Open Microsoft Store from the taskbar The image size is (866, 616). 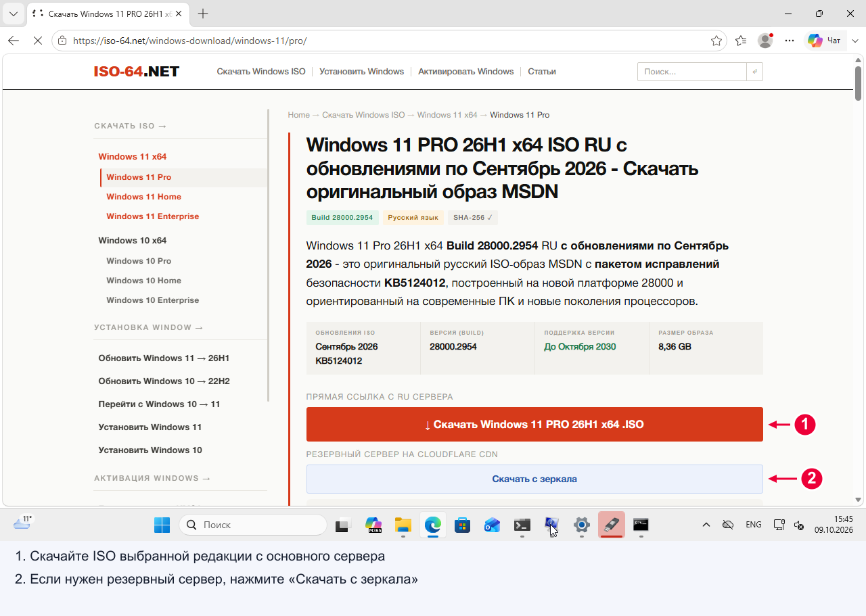click(463, 525)
